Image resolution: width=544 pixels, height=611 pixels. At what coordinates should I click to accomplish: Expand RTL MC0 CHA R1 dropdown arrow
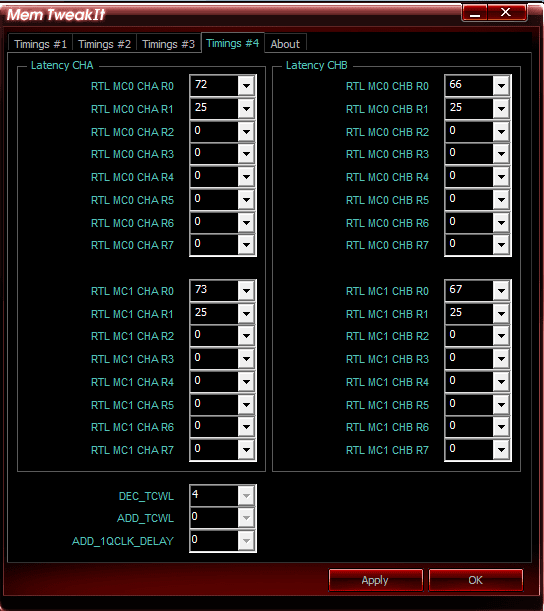click(x=246, y=109)
